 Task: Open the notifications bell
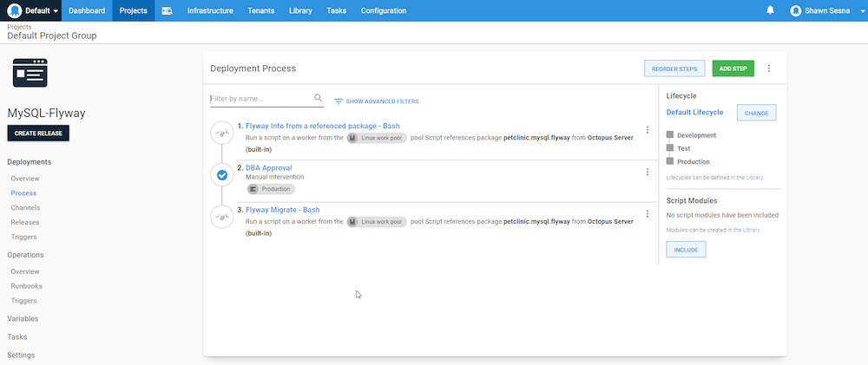[x=770, y=10]
